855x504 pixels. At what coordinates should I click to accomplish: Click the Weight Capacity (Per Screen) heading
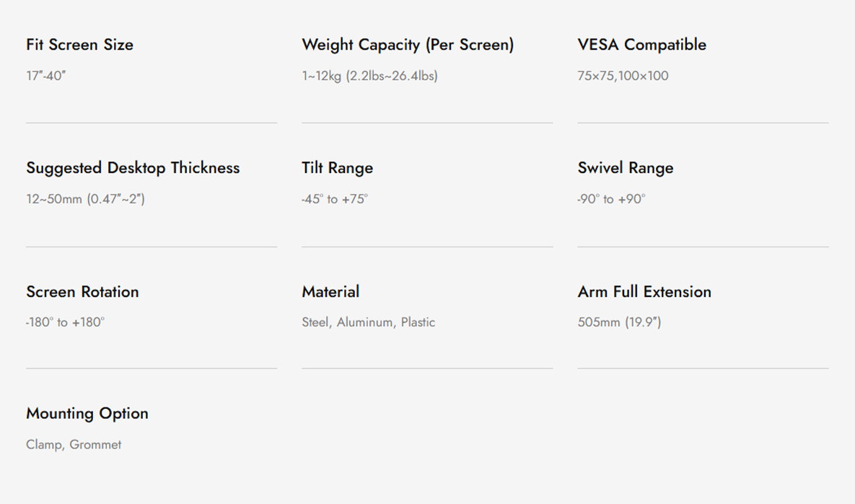[408, 45]
